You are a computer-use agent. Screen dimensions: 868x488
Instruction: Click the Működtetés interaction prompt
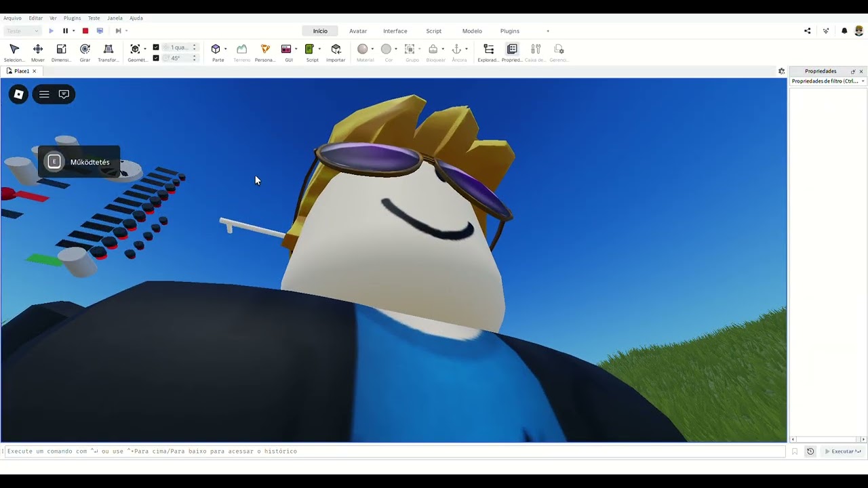pyautogui.click(x=79, y=162)
